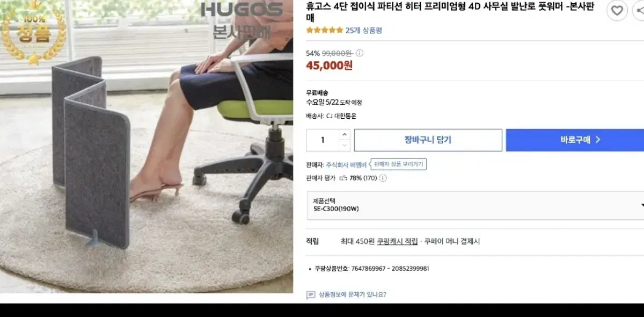Click the five-star rating icons
The image size is (644, 317).
pyautogui.click(x=324, y=30)
